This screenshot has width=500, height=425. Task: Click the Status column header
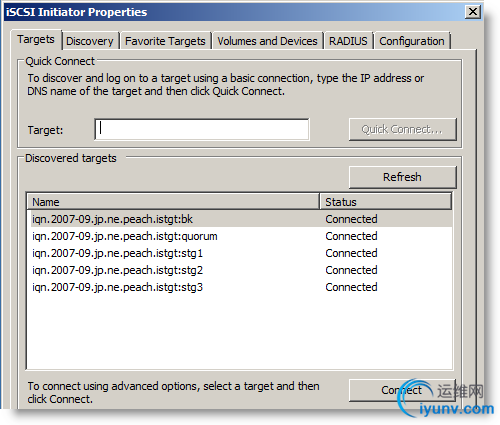pyautogui.click(x=386, y=202)
